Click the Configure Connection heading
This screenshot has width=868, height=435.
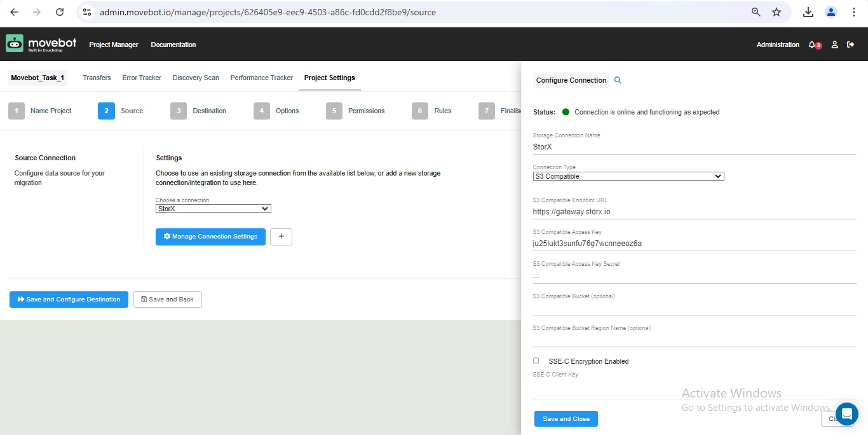(571, 80)
